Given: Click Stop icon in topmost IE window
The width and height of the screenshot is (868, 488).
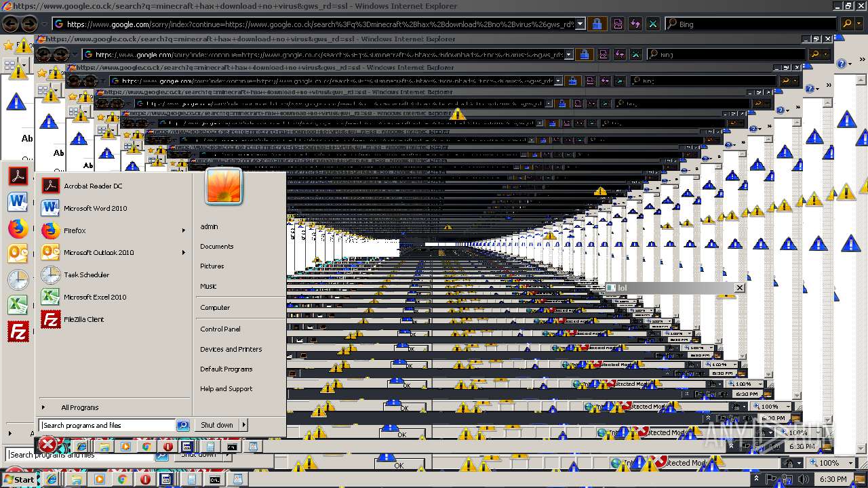Looking at the screenshot, I should point(652,24).
